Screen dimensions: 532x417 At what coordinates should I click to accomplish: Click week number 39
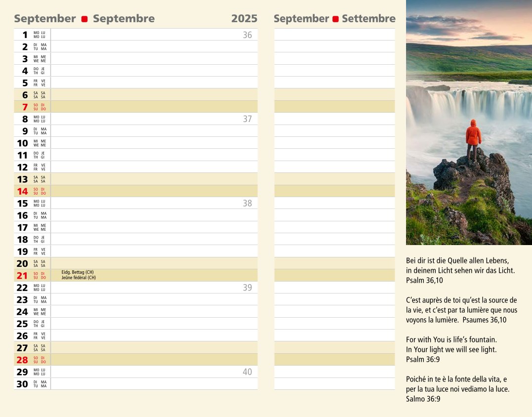point(247,288)
